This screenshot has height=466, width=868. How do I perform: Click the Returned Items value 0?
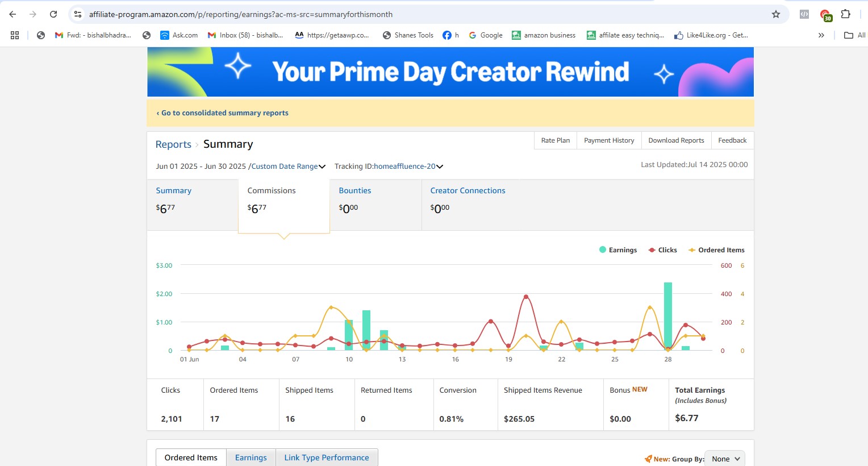click(363, 419)
